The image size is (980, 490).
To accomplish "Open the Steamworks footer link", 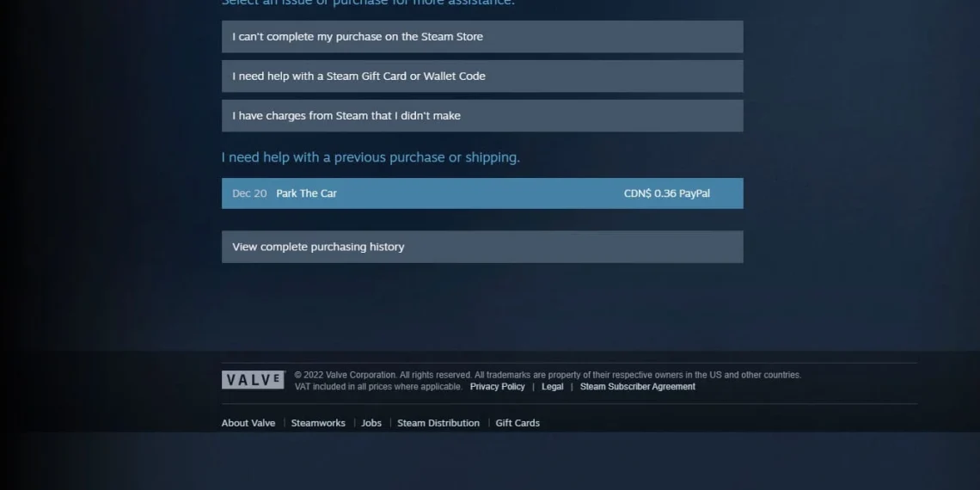I will click(x=317, y=423).
